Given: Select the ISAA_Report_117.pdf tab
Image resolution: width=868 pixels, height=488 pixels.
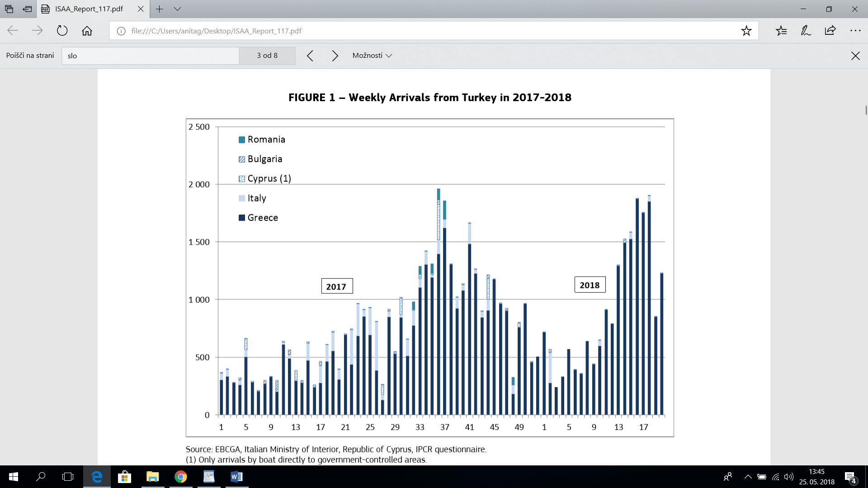Looking at the screenshot, I should coord(89,9).
